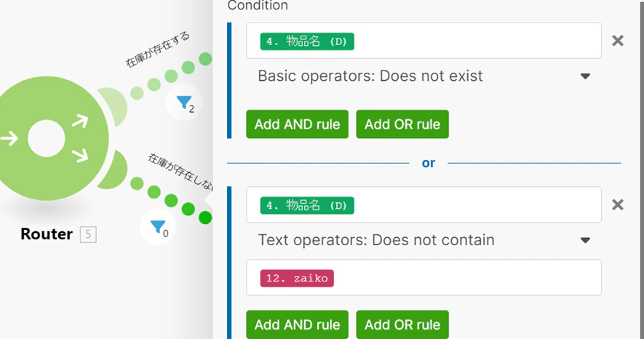The image size is (644, 339).
Task: Select the 在庫が存在しない route label
Action: point(181,172)
